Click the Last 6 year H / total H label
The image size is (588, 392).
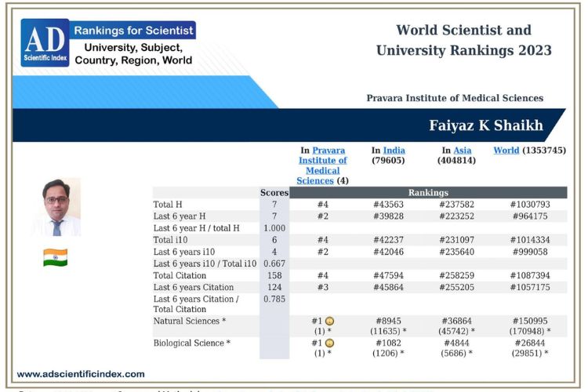196,228
